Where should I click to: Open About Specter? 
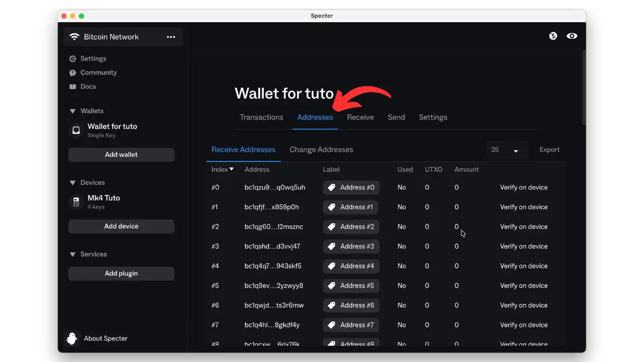click(106, 338)
